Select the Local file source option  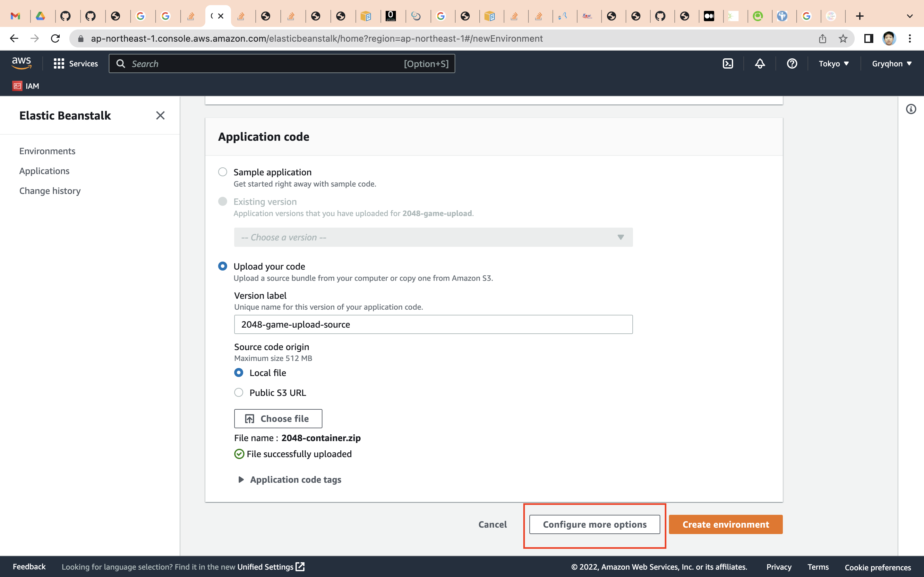pyautogui.click(x=239, y=372)
